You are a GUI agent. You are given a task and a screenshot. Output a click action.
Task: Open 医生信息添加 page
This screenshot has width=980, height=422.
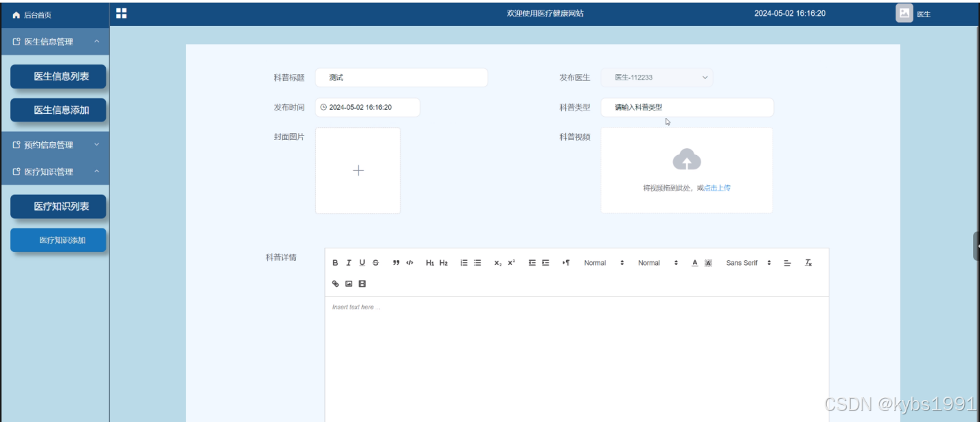[58, 110]
